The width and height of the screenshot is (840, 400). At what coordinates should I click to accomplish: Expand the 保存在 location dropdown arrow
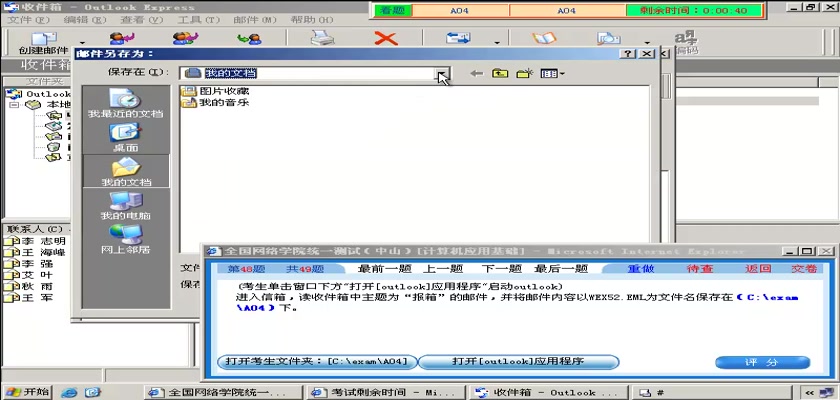pos(442,73)
